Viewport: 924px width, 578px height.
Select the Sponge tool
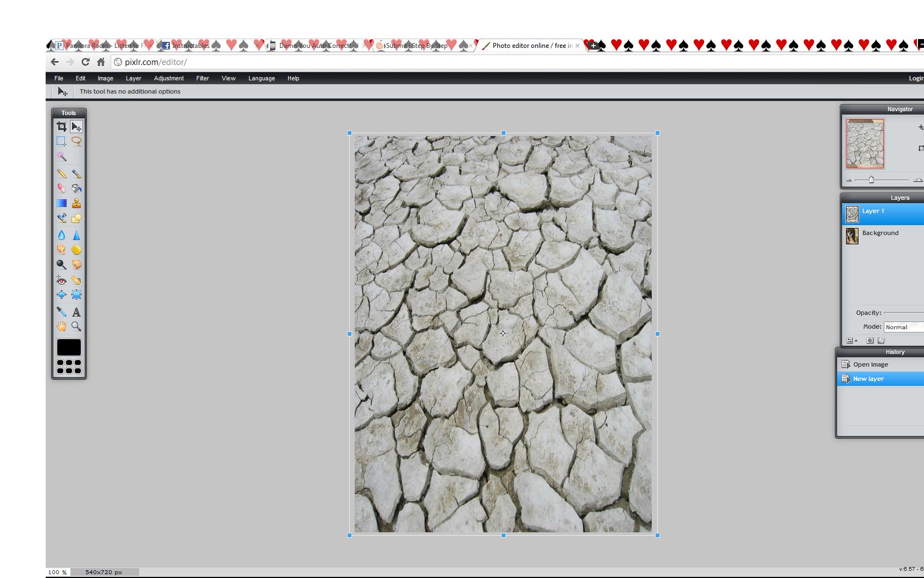(x=76, y=250)
